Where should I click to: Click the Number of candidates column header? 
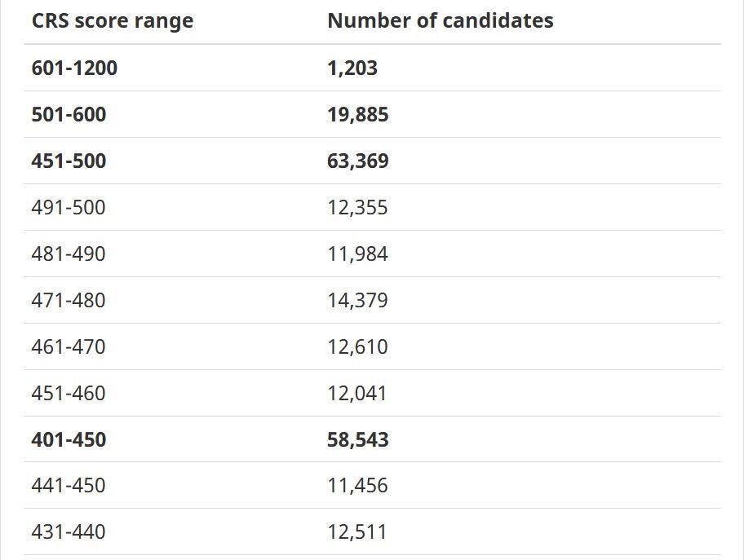[440, 21]
